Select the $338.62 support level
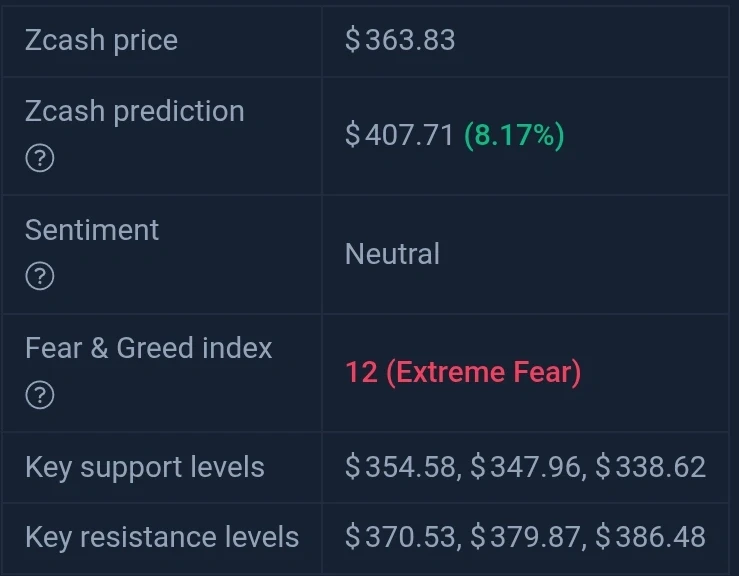 click(650, 467)
